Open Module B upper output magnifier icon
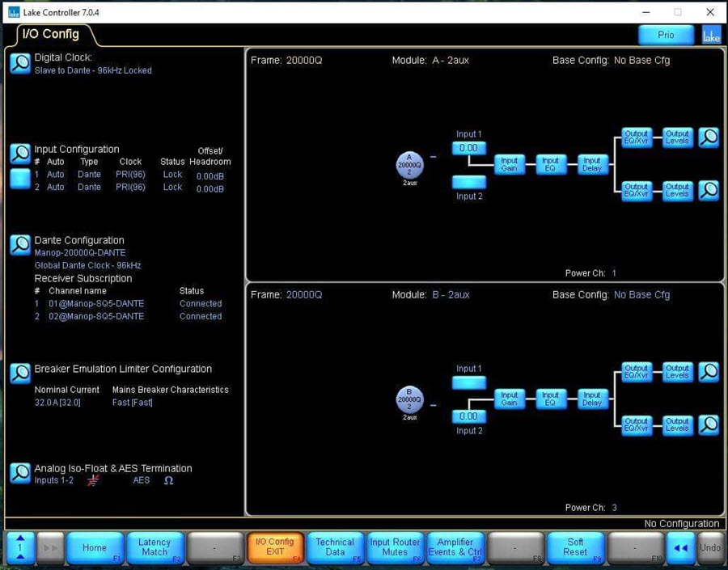728x570 pixels. tap(709, 372)
